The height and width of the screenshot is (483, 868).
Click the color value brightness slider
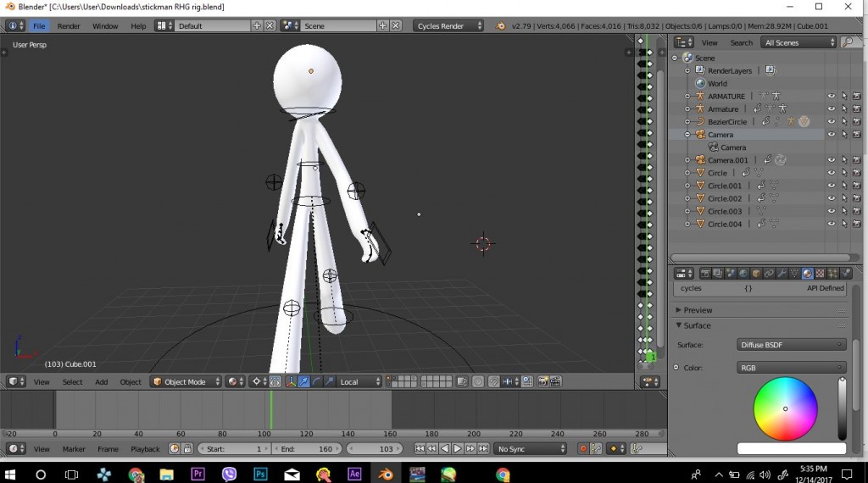(842, 409)
